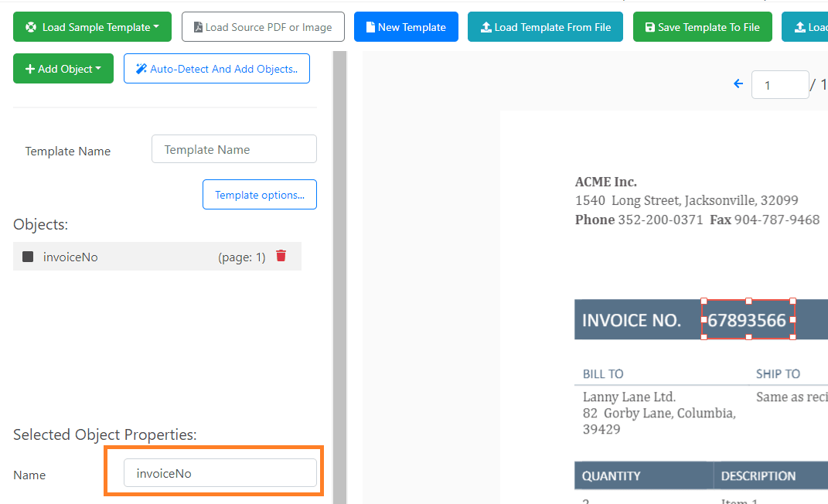Select the 67893566 region on the invoice
Viewport: 828px width, 504px height.
pyautogui.click(x=747, y=319)
